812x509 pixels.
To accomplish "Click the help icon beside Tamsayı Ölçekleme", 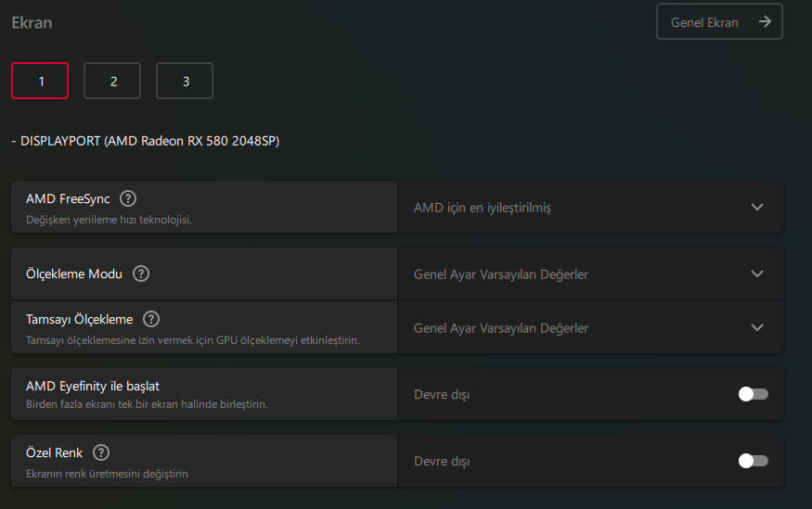I will tap(151, 319).
